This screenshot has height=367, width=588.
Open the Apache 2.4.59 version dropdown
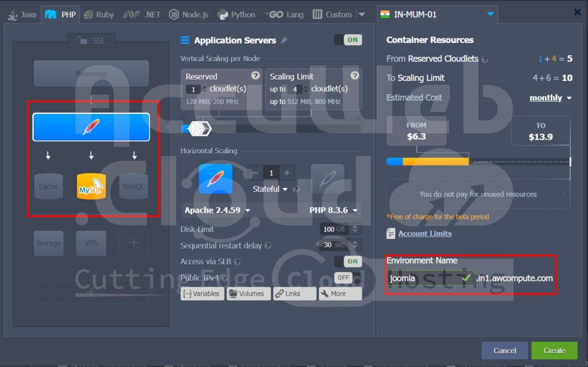click(217, 210)
